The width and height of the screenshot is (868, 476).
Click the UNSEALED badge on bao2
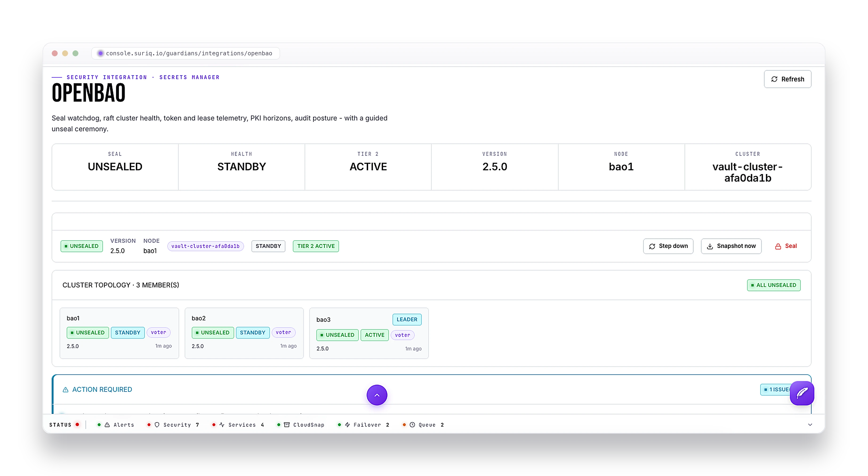pos(213,332)
